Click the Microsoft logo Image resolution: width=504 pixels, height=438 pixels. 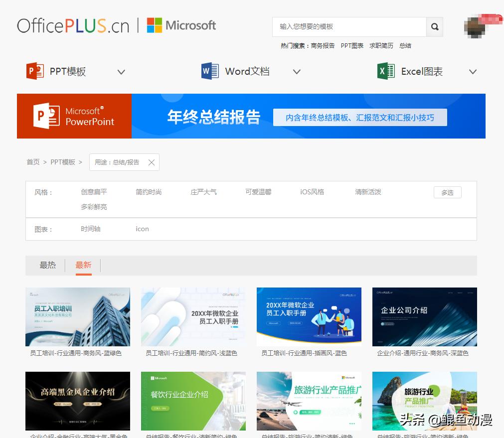coord(181,25)
